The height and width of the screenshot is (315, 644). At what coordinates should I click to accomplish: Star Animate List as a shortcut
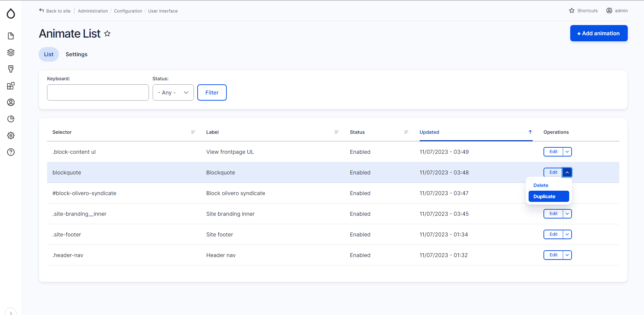(x=107, y=34)
